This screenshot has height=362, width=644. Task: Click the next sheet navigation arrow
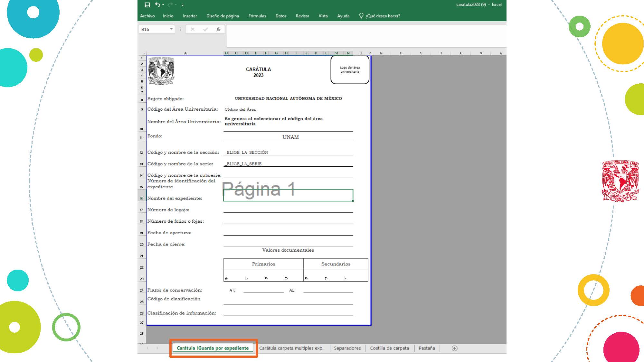pyautogui.click(x=157, y=348)
